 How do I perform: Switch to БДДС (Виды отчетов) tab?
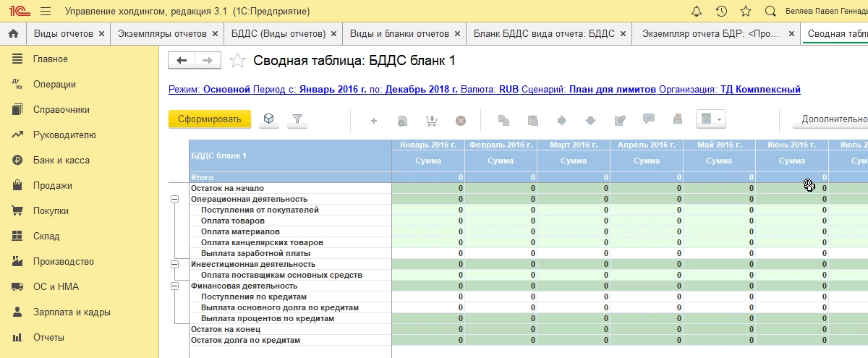click(x=278, y=34)
